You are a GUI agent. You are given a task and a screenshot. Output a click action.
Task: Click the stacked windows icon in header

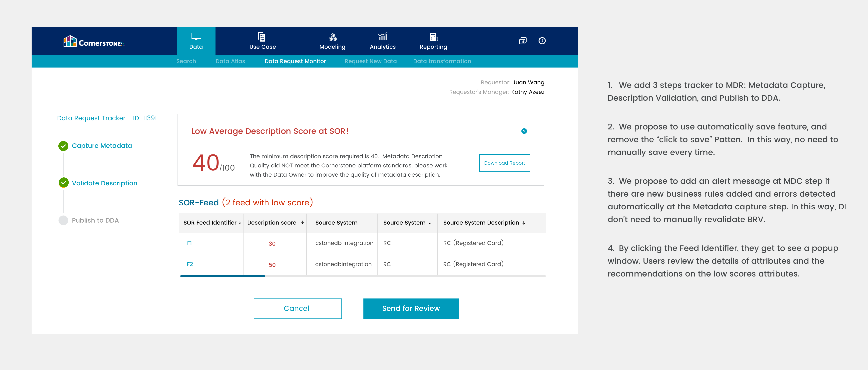(523, 41)
